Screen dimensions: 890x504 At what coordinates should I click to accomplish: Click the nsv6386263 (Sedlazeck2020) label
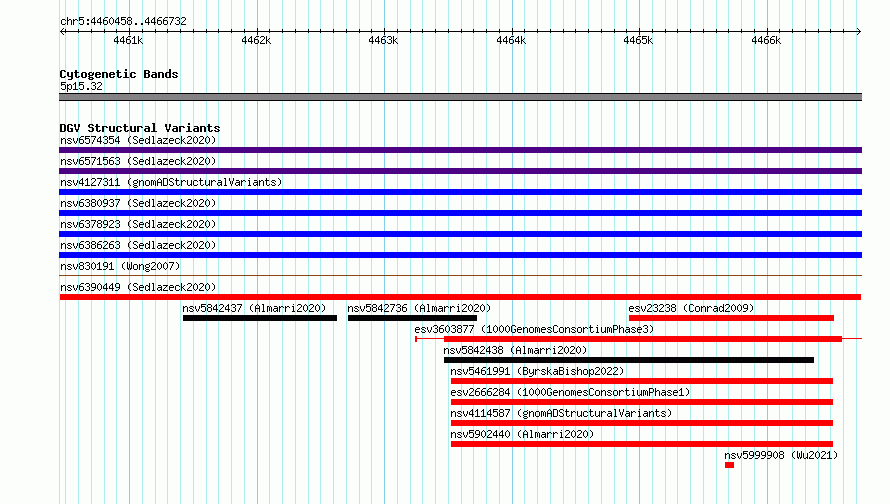(138, 245)
